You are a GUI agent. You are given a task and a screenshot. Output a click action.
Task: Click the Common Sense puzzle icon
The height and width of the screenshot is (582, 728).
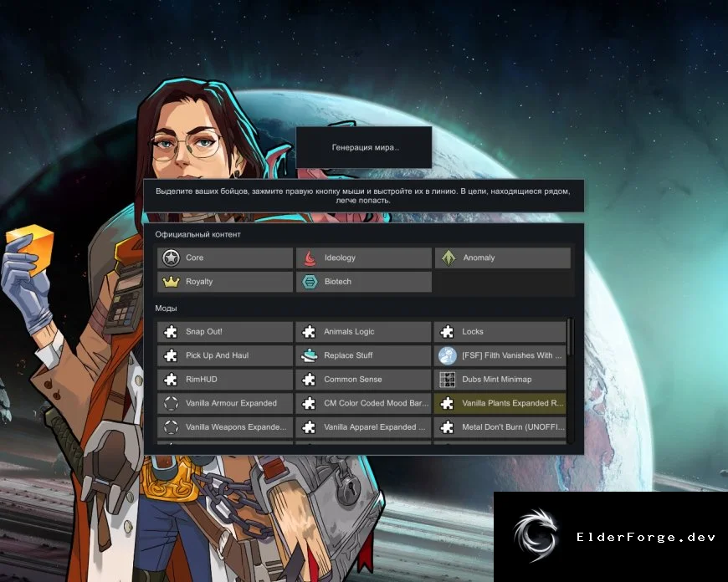(x=309, y=380)
